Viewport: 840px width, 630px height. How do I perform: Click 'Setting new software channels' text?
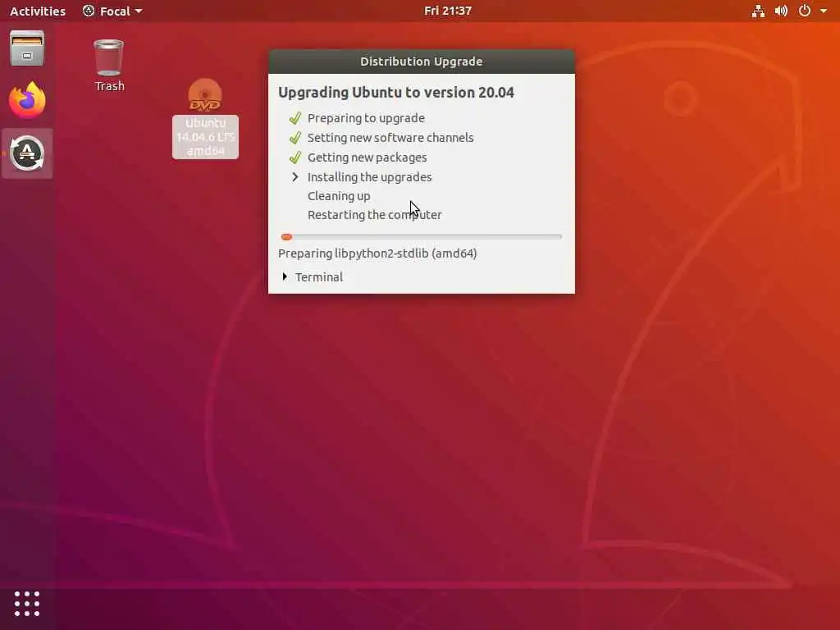tap(390, 138)
